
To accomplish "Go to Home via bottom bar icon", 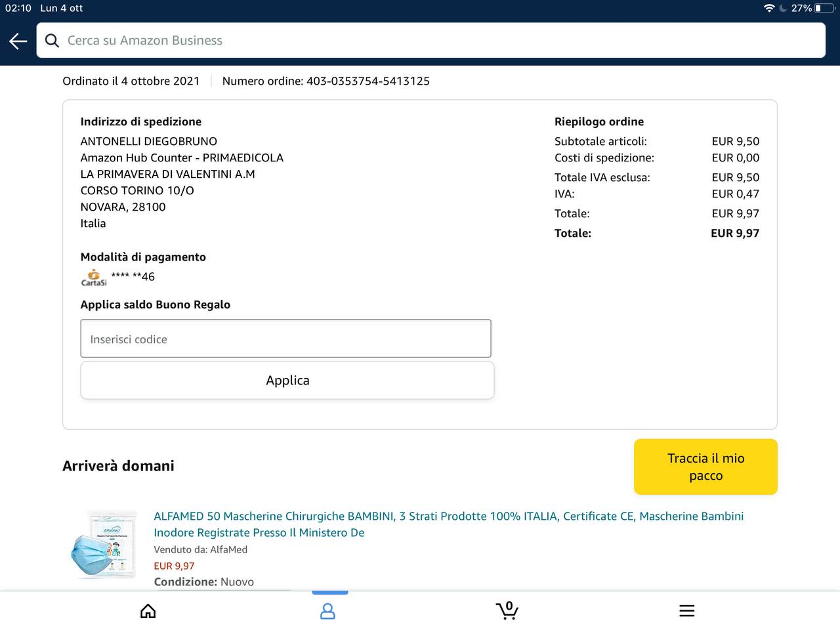I will point(148,611).
